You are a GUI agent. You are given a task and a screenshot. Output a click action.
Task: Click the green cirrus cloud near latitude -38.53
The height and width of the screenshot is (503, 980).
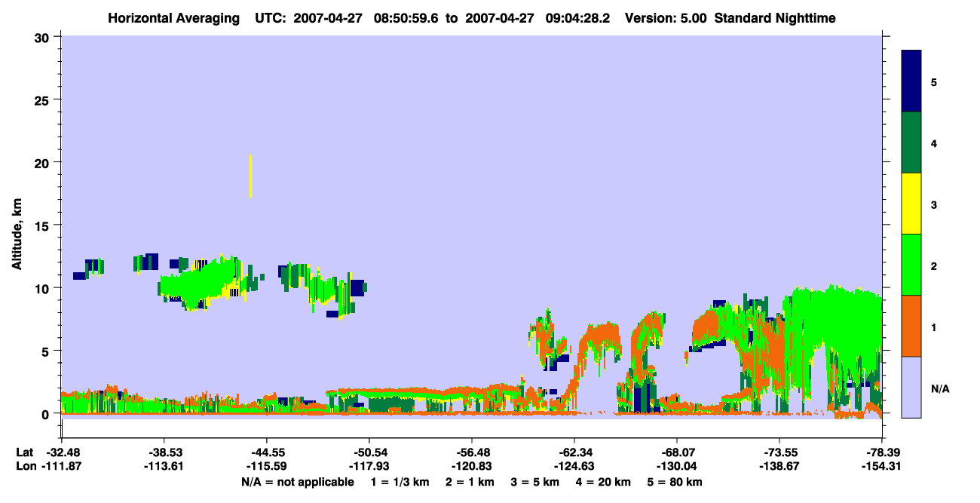tap(200, 282)
